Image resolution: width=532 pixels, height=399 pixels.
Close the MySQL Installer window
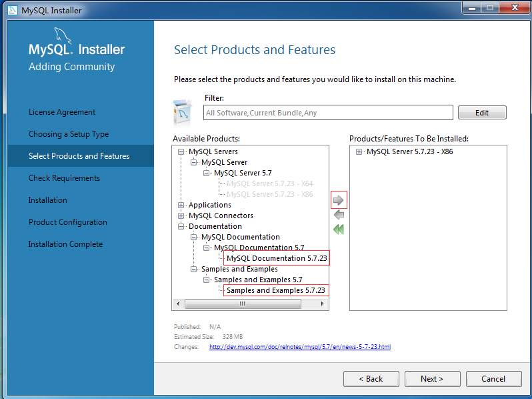point(515,7)
